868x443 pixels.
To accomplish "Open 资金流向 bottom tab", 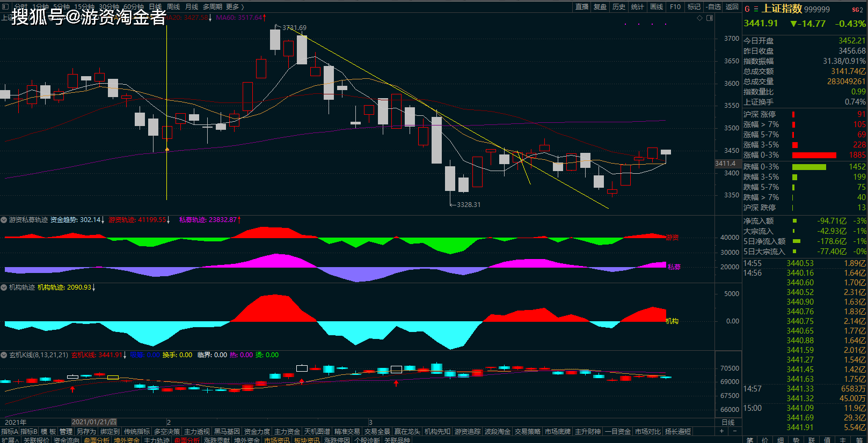I will 67,440.
